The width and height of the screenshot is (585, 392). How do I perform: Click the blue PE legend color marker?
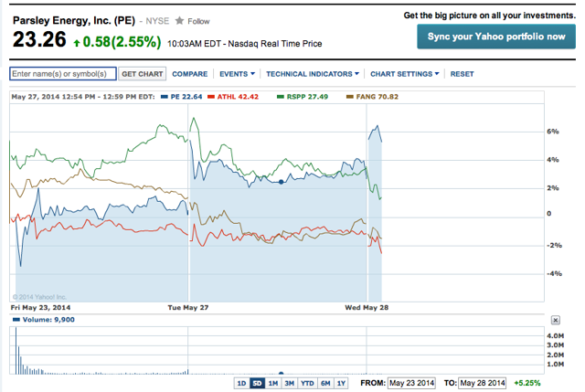click(x=165, y=97)
